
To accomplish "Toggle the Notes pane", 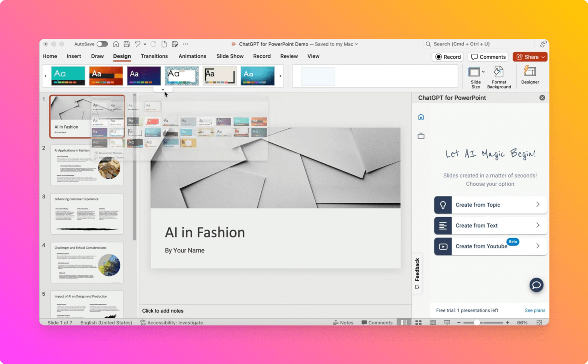I will (344, 322).
